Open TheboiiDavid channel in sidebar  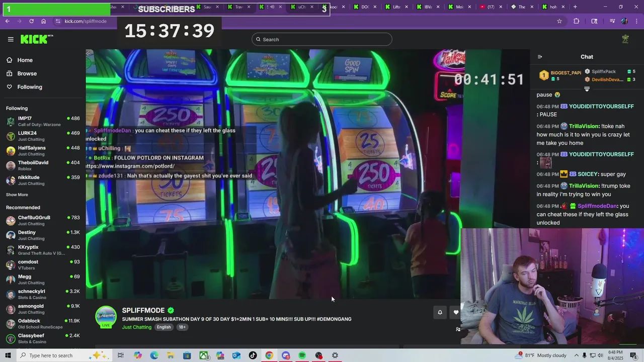(43, 165)
